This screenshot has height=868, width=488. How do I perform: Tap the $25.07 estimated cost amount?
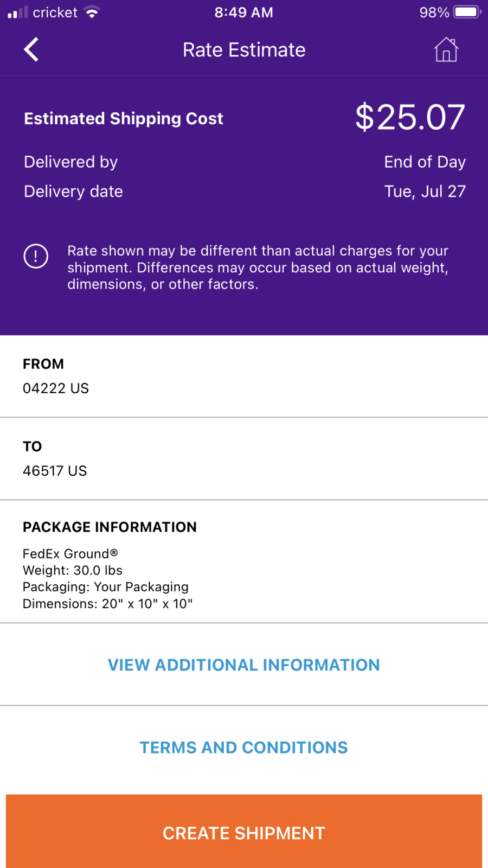(x=410, y=117)
